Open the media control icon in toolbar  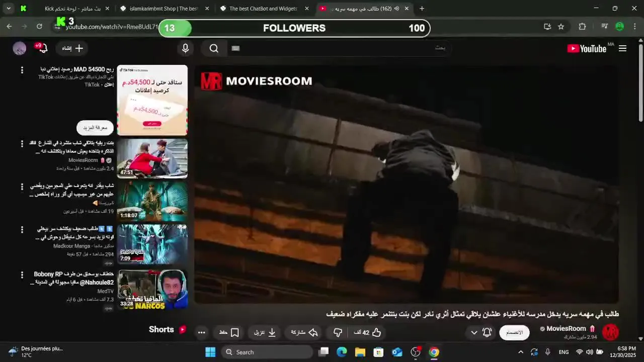point(605,27)
